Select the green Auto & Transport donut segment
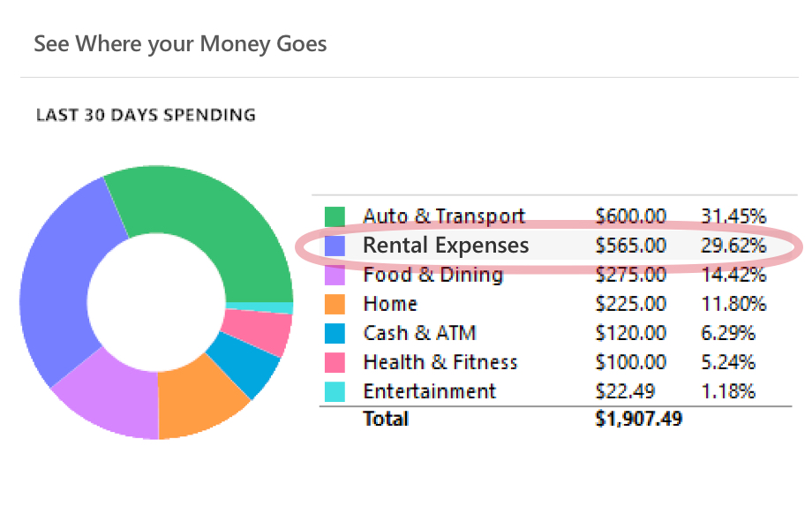The height and width of the screenshot is (530, 812). pos(217,223)
